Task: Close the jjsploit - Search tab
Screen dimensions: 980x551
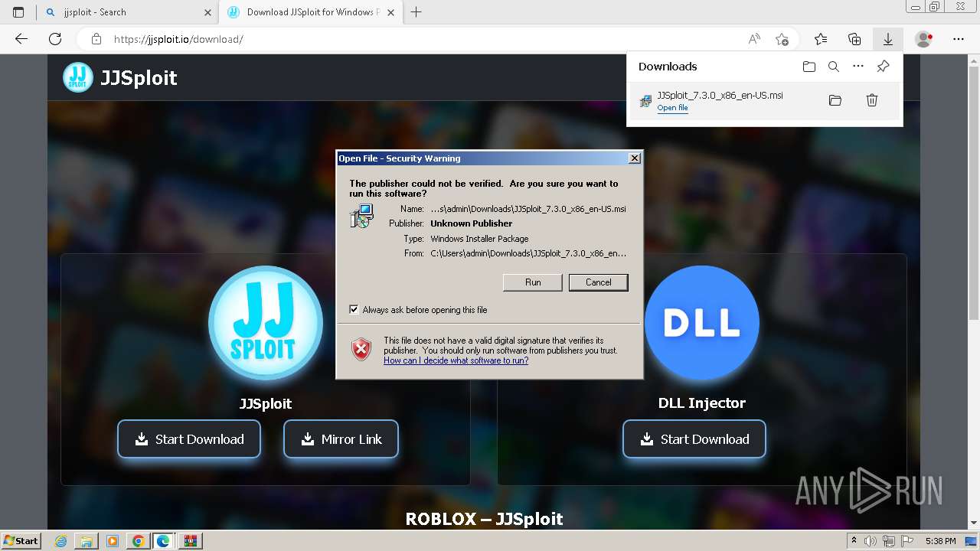Action: (207, 12)
